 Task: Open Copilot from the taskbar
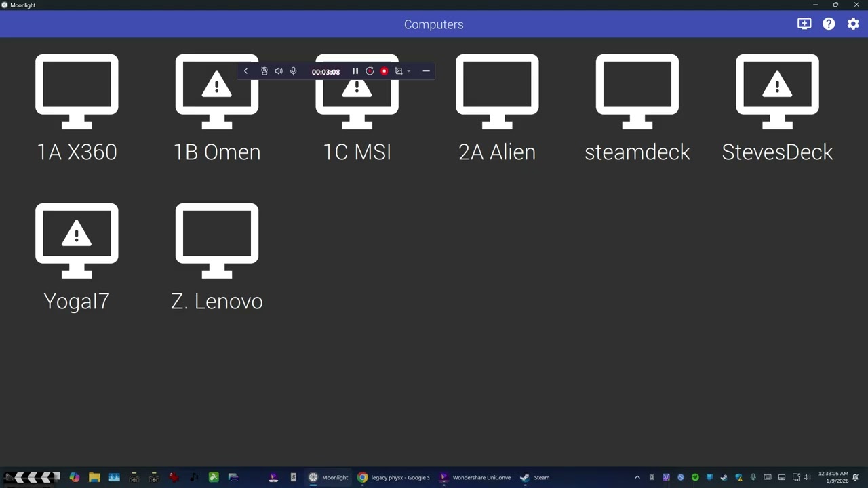point(74,477)
